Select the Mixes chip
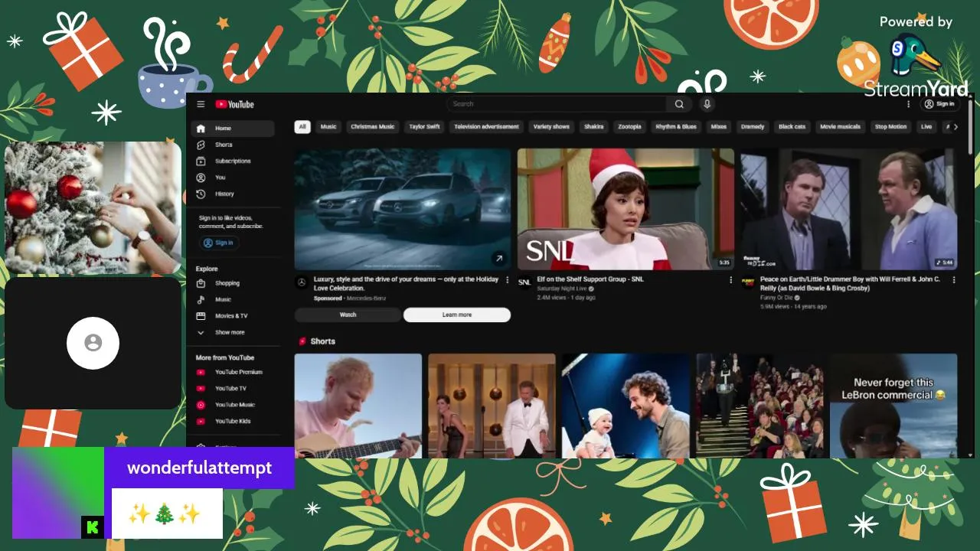Screen dimensions: 980x551 coord(719,126)
